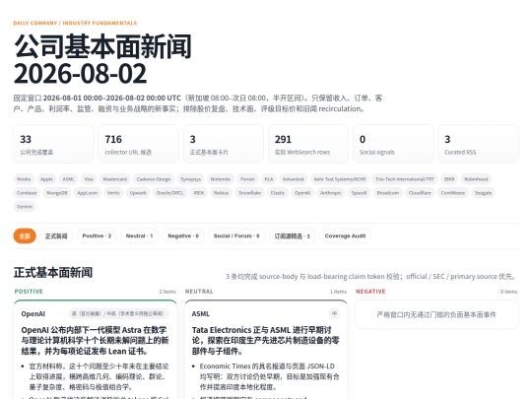Click the NEUTRAL column header
The width and height of the screenshot is (532, 399).
pos(199,292)
